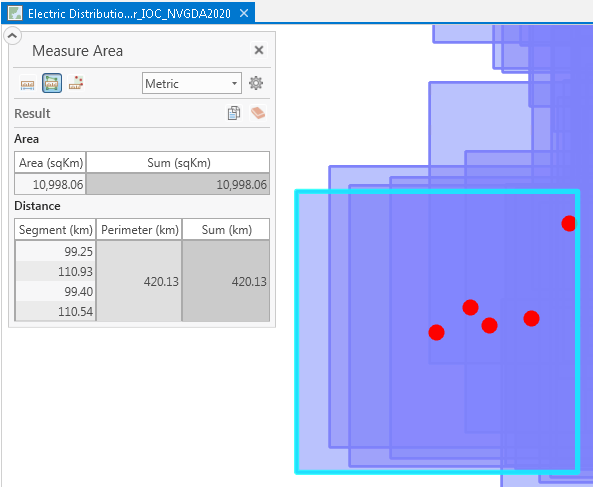Switch to the Electric Distribution map tab
This screenshot has width=594, height=489.
click(x=129, y=14)
